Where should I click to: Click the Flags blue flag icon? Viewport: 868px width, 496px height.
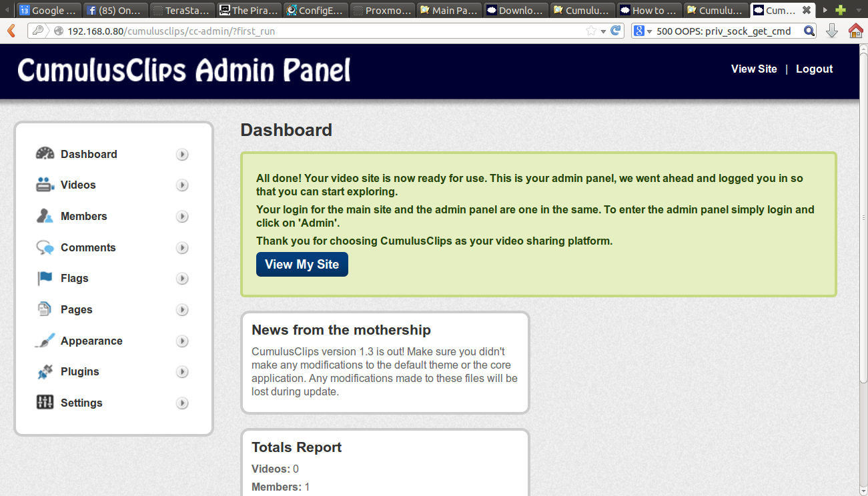(x=45, y=279)
